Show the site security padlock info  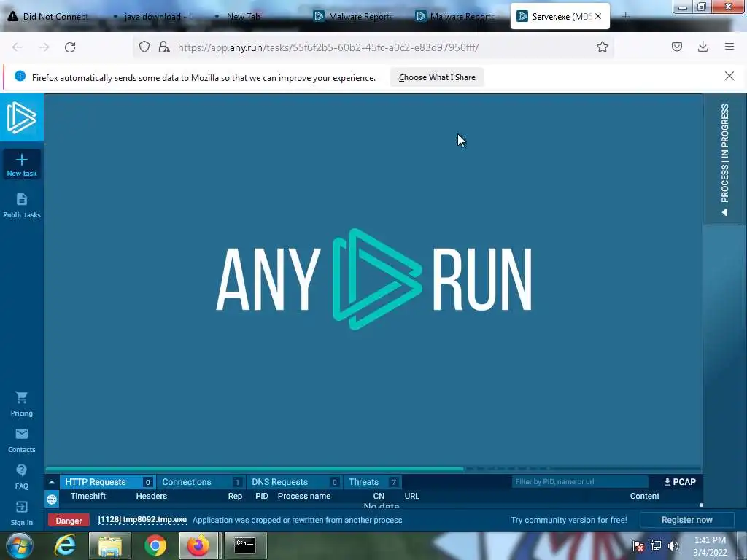[x=164, y=47]
